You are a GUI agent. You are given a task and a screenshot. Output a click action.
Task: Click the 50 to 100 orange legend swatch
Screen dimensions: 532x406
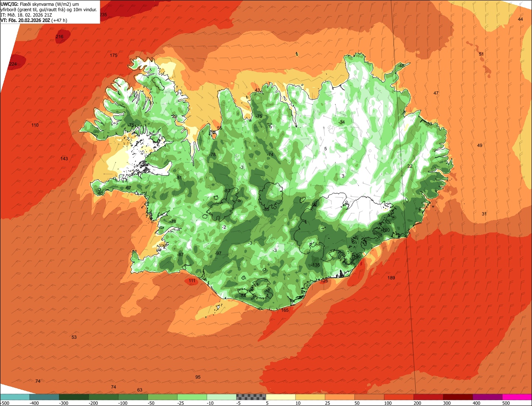369,397
